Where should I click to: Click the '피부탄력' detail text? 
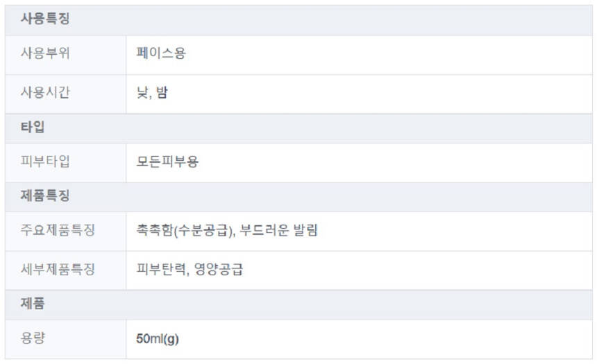tap(160, 269)
